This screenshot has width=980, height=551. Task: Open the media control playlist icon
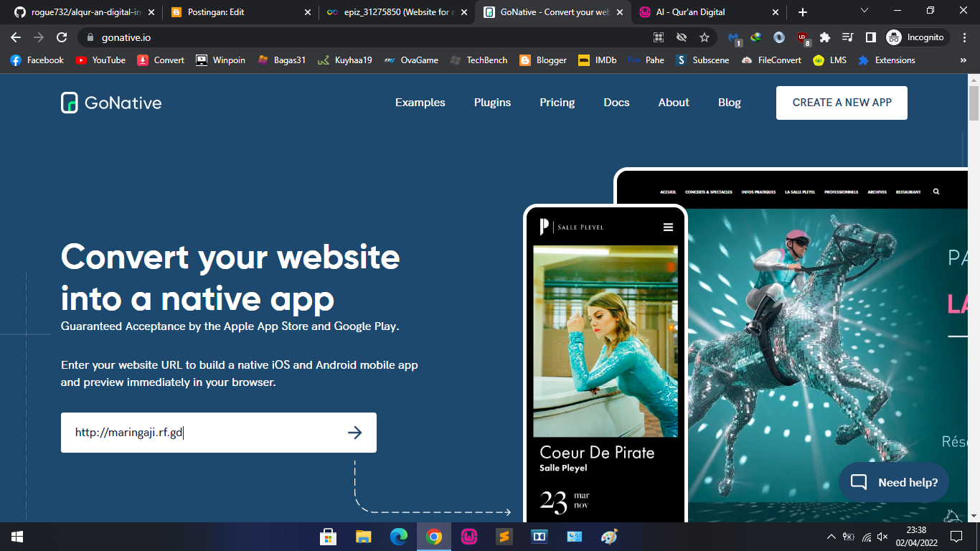[848, 37]
